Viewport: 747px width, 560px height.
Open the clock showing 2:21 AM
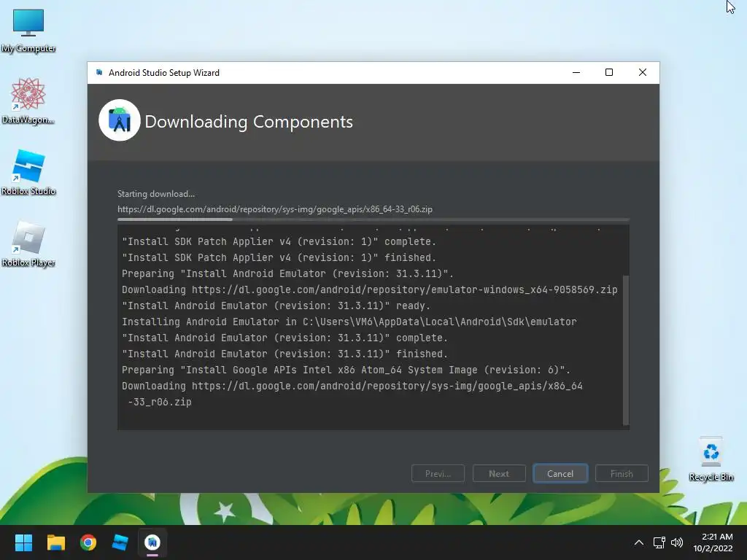tap(713, 542)
